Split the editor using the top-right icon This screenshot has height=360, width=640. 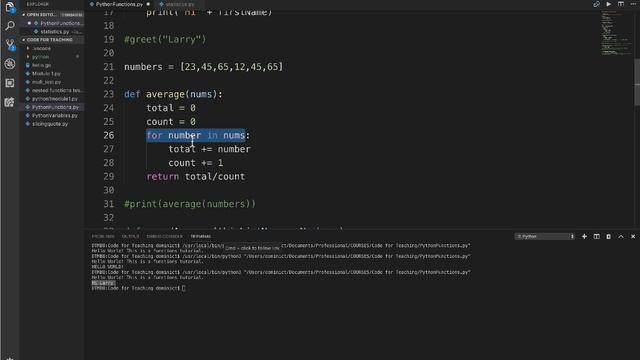pos(621,4)
